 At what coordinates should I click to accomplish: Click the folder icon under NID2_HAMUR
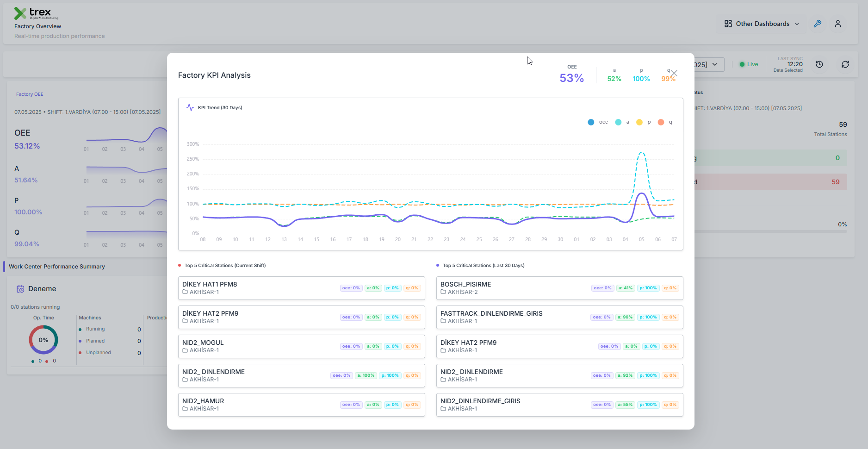[x=185, y=409]
